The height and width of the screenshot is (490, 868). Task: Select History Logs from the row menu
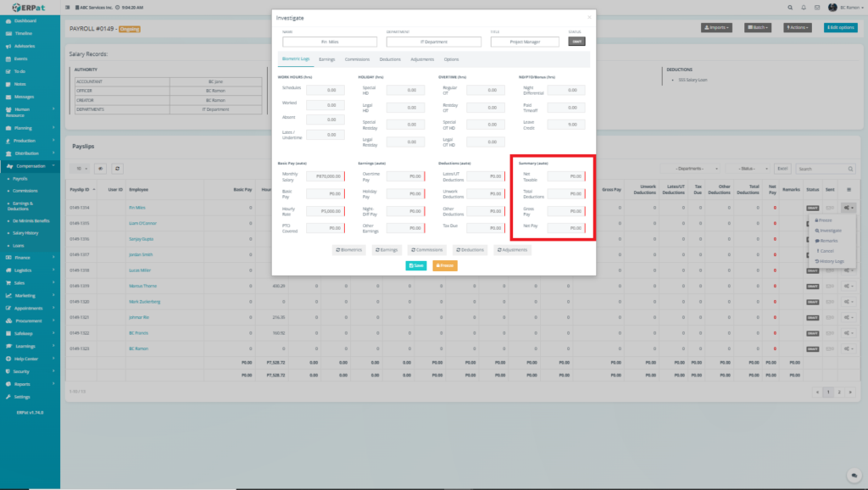(831, 261)
